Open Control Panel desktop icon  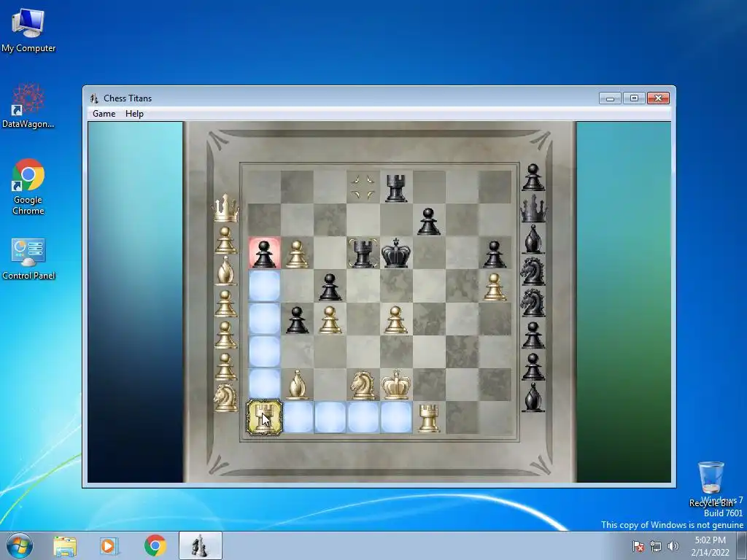pyautogui.click(x=28, y=259)
